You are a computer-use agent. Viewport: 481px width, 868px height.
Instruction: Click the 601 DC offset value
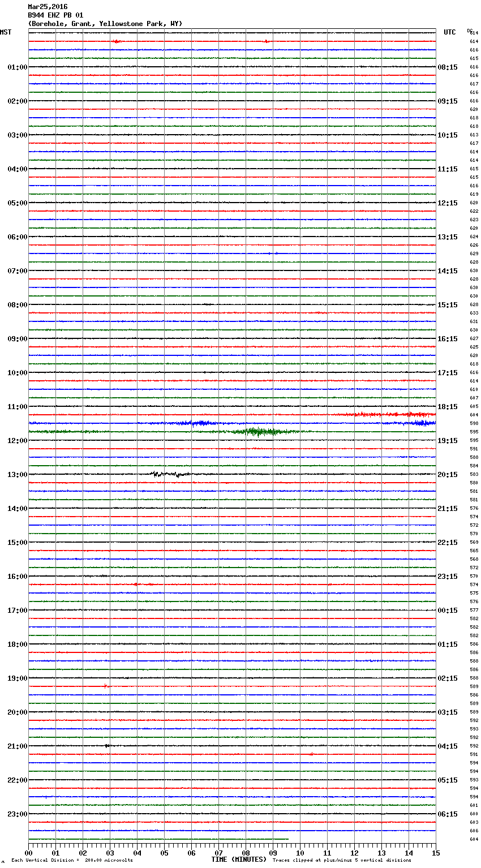tap(474, 805)
